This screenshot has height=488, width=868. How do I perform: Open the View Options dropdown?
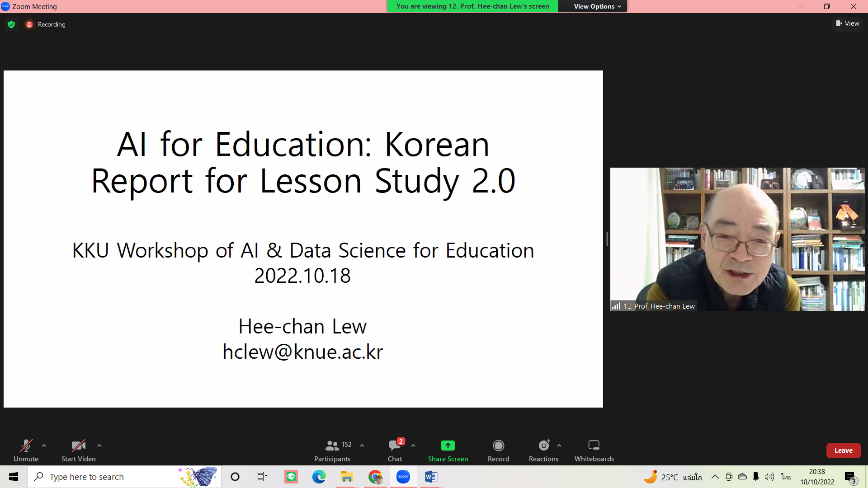tap(597, 6)
